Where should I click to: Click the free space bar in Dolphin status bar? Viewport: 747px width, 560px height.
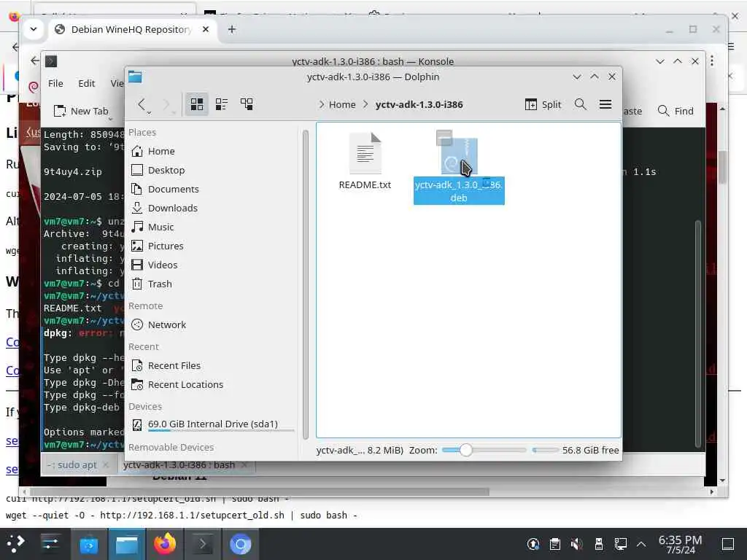[x=546, y=450]
